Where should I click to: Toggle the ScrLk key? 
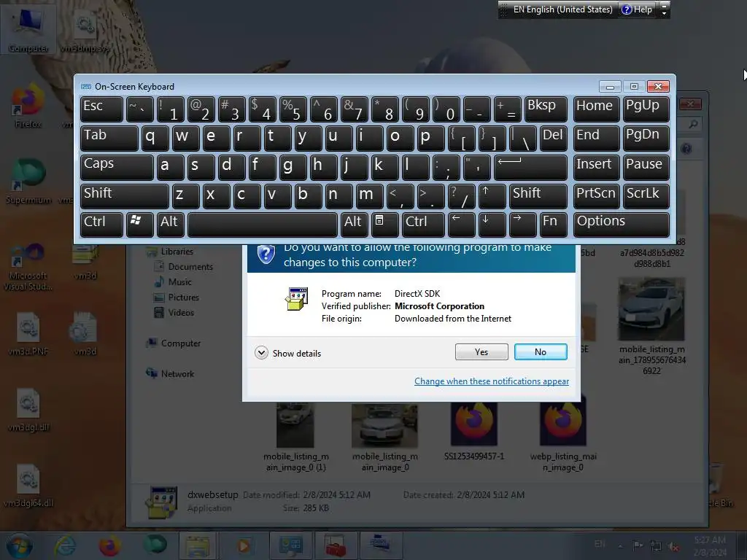click(646, 197)
